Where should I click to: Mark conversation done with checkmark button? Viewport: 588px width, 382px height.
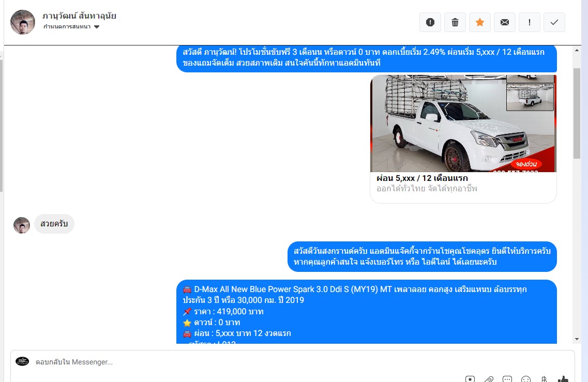coord(554,22)
